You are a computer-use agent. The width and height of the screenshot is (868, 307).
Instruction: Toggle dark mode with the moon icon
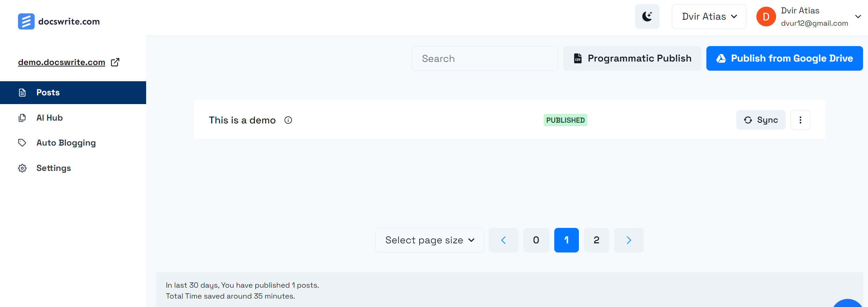pos(647,17)
